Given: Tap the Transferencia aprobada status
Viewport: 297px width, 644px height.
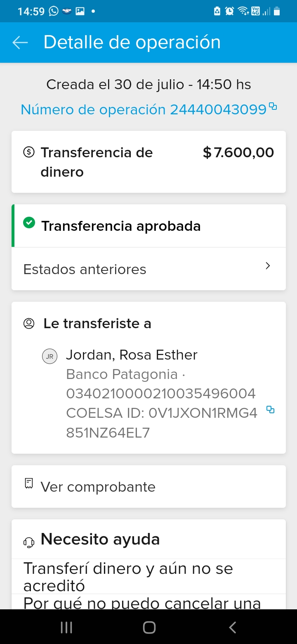Looking at the screenshot, I should pos(121,226).
